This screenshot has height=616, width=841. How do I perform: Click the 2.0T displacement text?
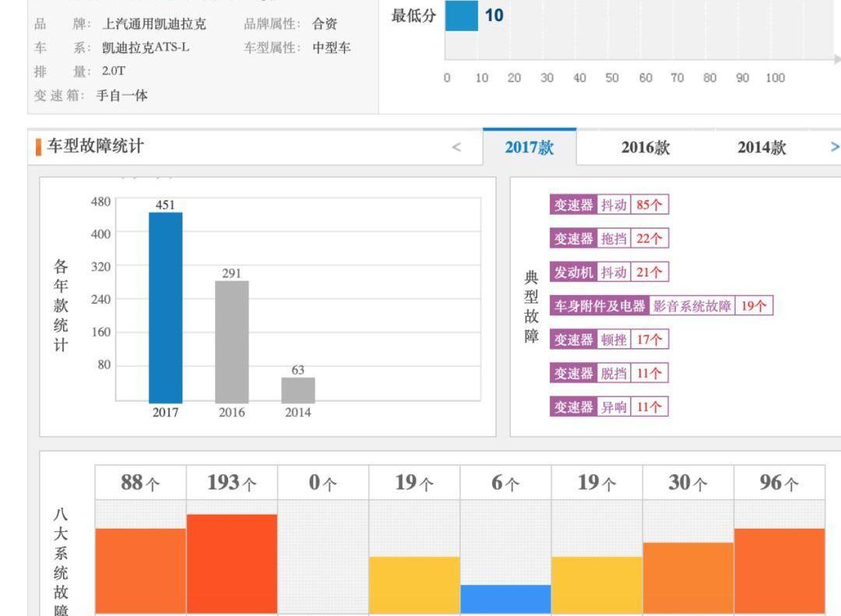point(114,71)
